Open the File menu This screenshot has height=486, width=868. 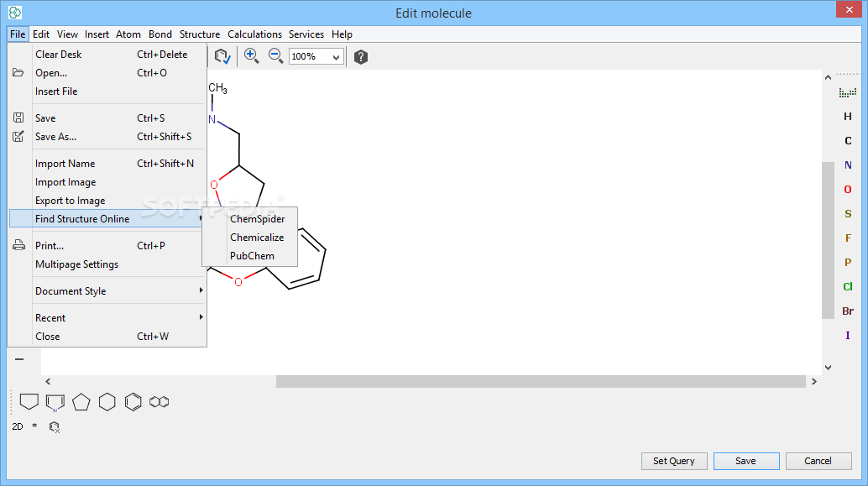tap(18, 34)
